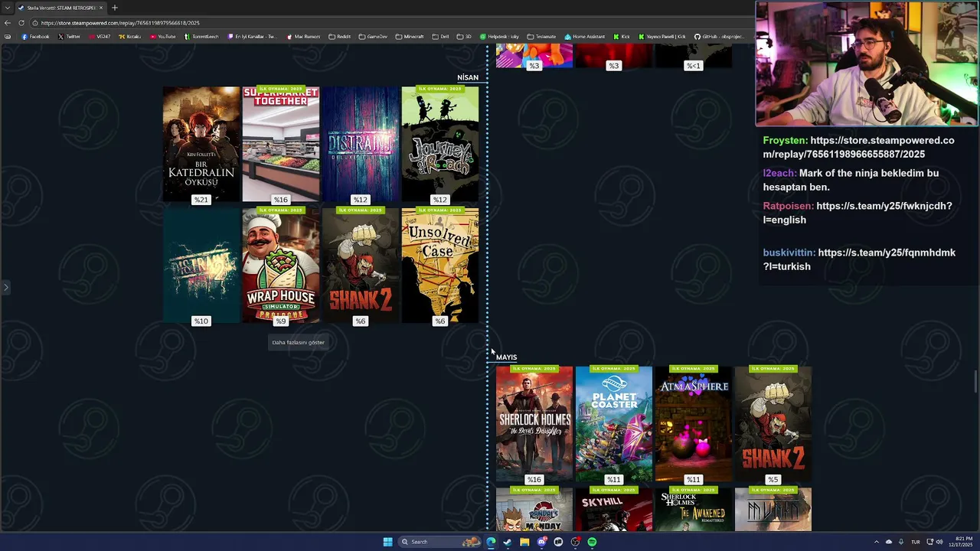Focus the browser address bar URL
980x551 pixels.
[120, 23]
